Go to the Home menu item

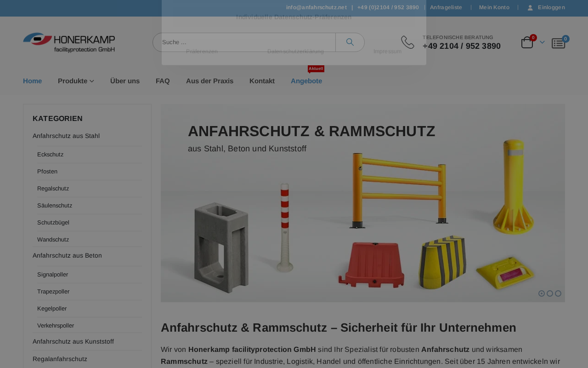(33, 81)
